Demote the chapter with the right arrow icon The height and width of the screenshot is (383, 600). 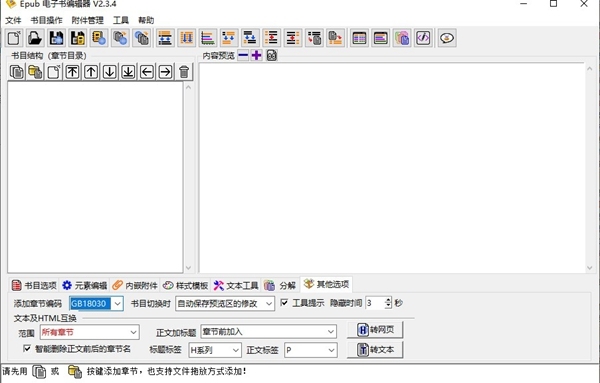point(165,72)
